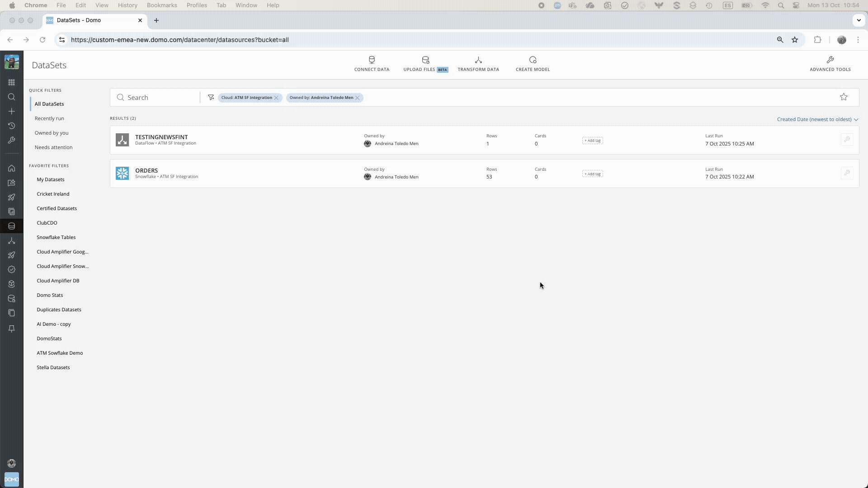The image size is (868, 488).
Task: Open the TESTINGNEWSFINT dataset link
Action: click(x=161, y=137)
